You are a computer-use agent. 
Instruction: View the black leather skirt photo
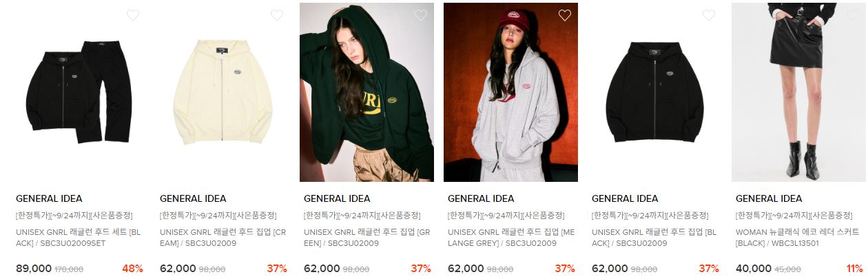[798, 92]
